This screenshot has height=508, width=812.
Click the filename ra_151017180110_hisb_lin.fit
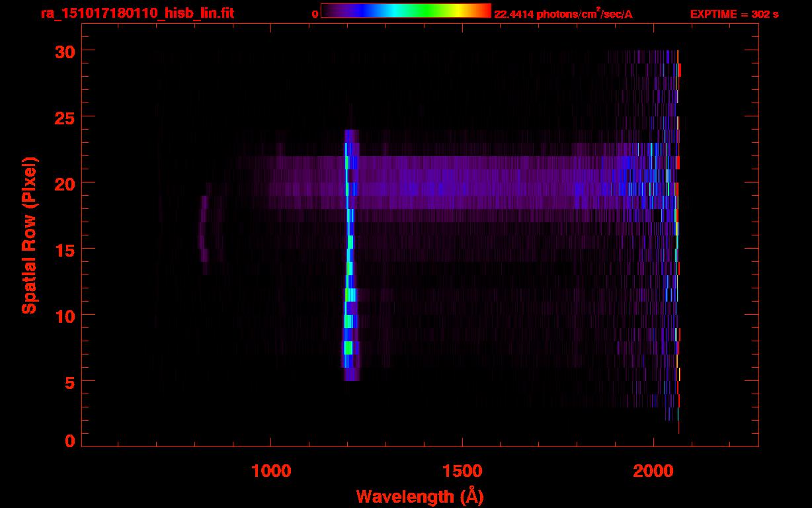pyautogui.click(x=137, y=13)
